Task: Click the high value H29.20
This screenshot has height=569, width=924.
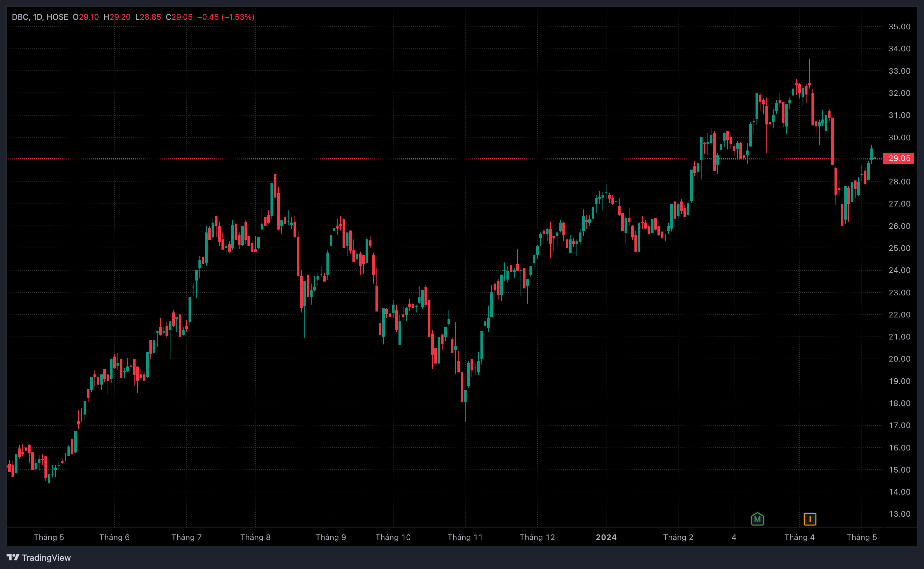Action: coord(117,17)
